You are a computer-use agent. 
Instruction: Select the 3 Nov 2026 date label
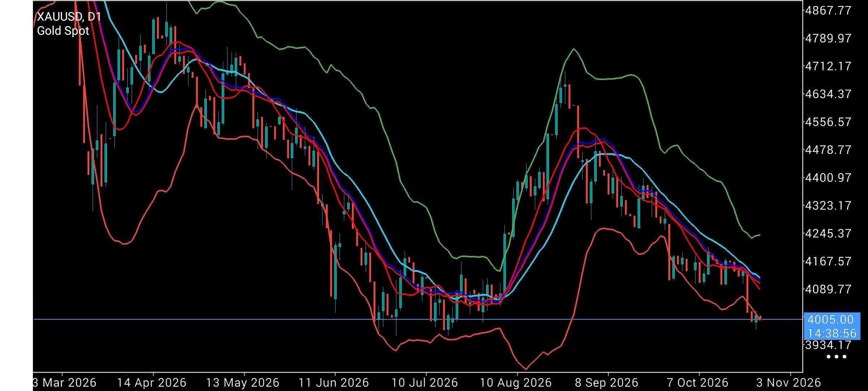click(788, 383)
